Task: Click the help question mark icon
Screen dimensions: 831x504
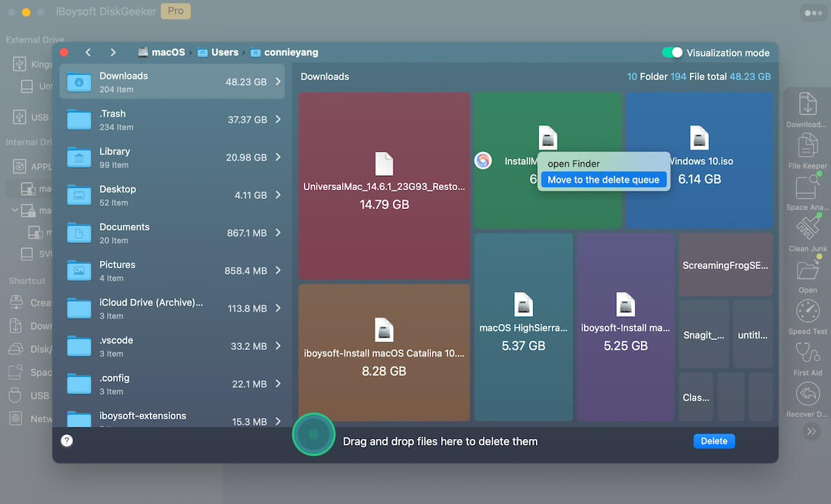Action: coord(67,440)
